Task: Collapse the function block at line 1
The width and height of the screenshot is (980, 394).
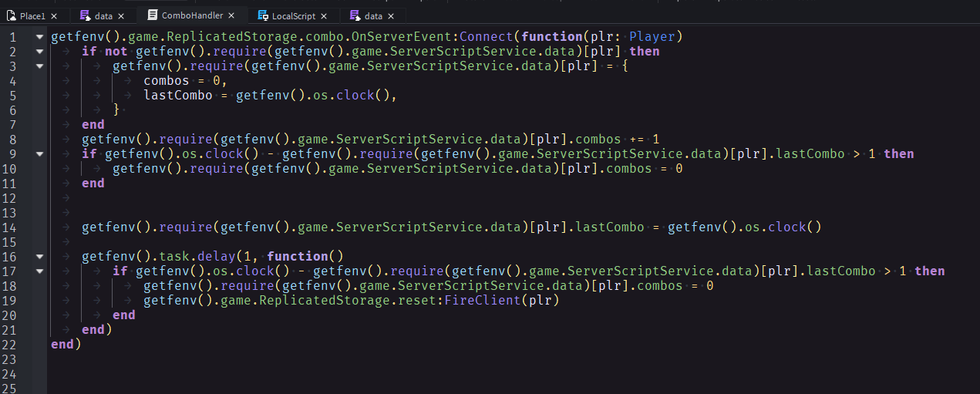Action: click(x=39, y=36)
